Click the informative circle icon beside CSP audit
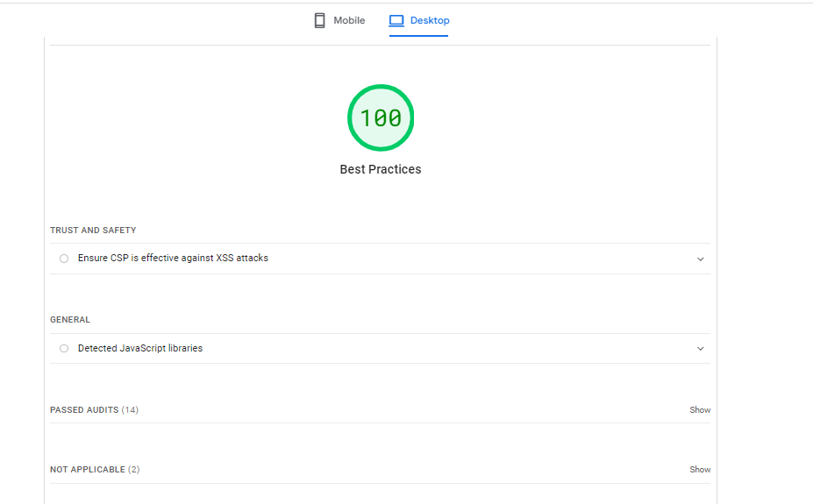 (64, 259)
